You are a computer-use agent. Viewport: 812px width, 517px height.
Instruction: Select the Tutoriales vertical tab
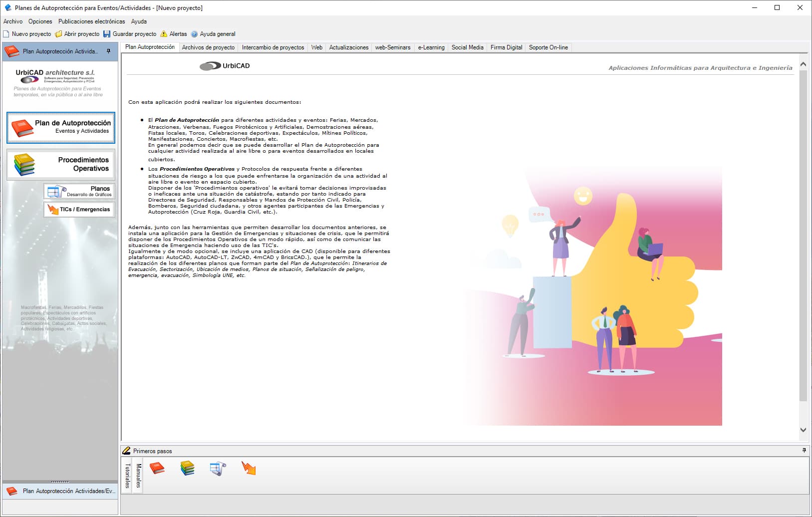click(127, 476)
